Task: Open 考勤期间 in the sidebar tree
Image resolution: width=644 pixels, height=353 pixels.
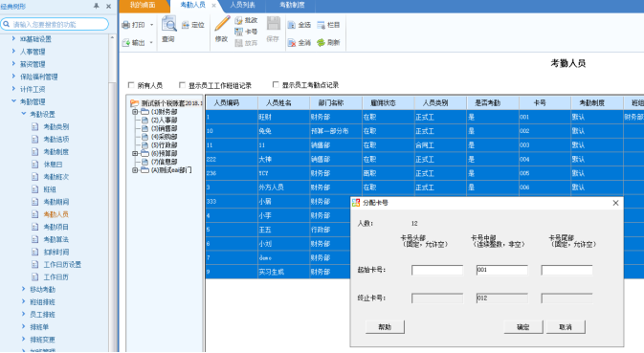Action: 51,202
